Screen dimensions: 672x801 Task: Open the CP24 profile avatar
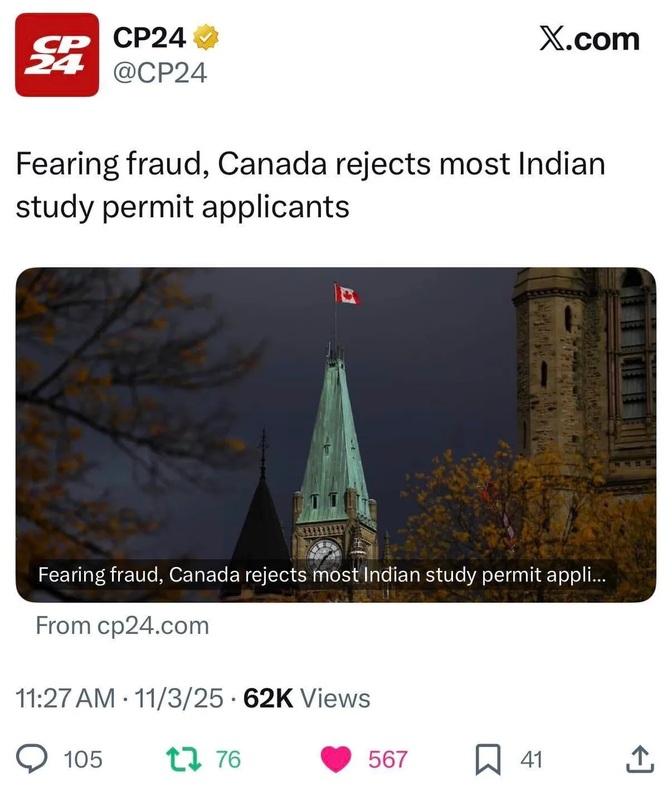[x=57, y=55]
